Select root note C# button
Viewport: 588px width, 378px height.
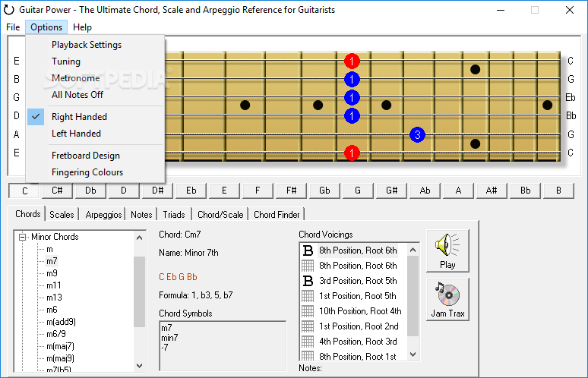pos(58,191)
